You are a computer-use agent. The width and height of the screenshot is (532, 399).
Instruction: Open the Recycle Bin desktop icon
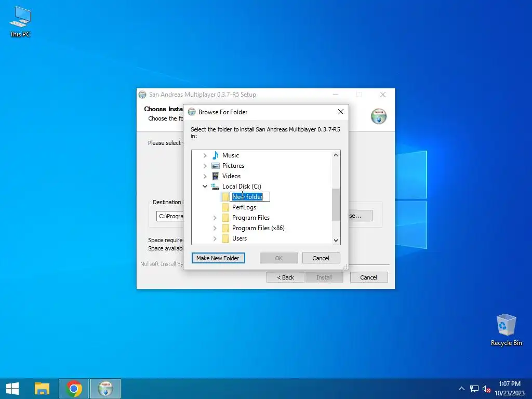point(506,329)
